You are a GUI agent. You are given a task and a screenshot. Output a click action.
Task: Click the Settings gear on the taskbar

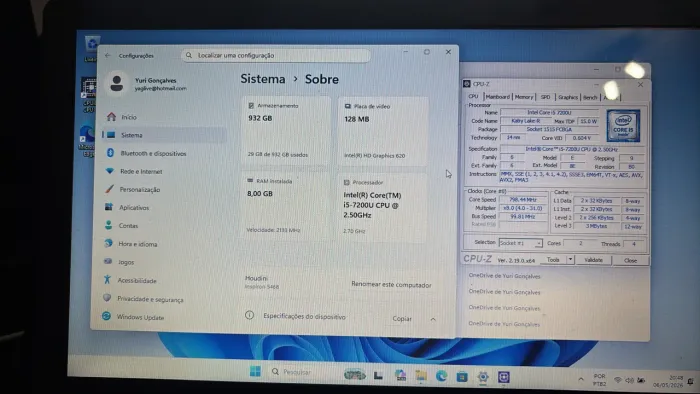483,377
